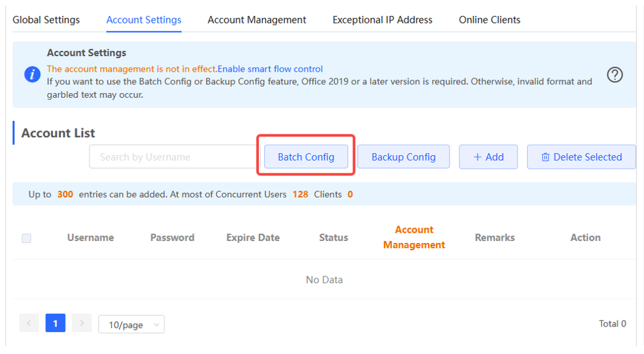Select the Exceptional IP Address tab
644x354 pixels.
(383, 20)
